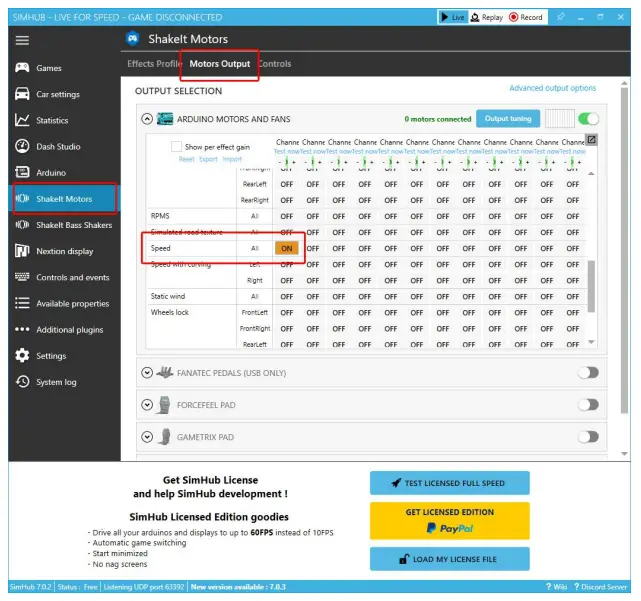Screen dimensions: 641x601
Task: Click first channel Test now link
Action: [287, 151]
